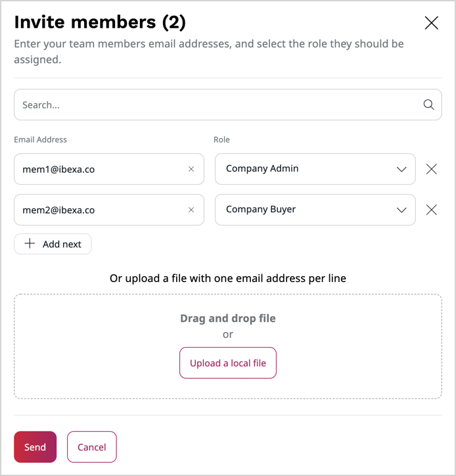
Task: Click into the mem1@ibexa.co email input
Action: [x=99, y=169]
